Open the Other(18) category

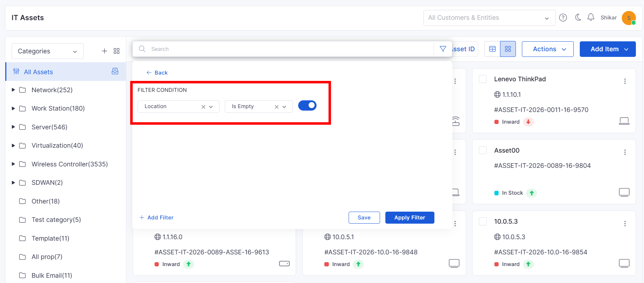click(46, 201)
